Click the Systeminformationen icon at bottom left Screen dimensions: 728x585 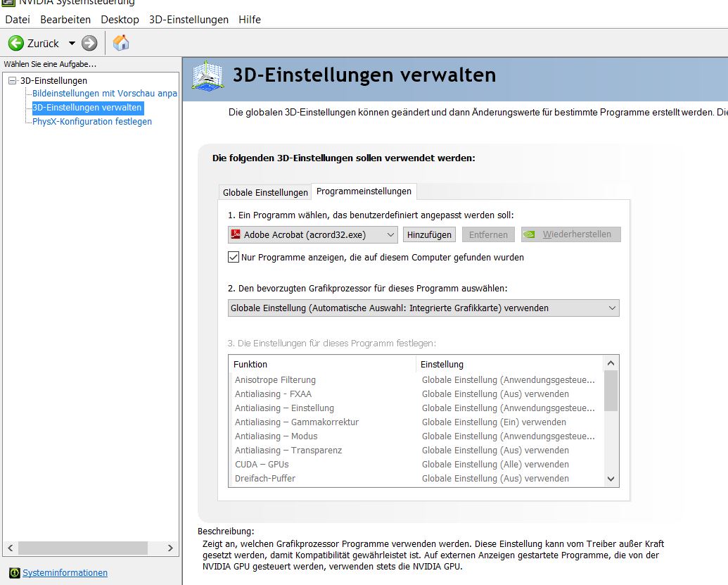point(14,572)
